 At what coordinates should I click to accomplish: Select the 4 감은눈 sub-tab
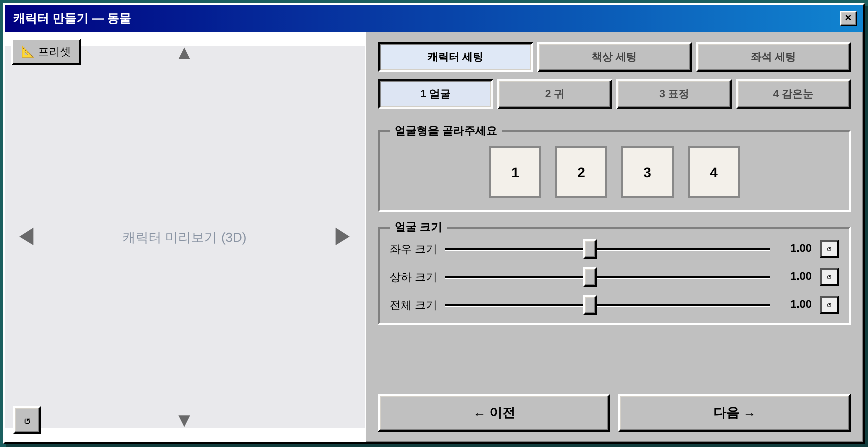point(793,94)
